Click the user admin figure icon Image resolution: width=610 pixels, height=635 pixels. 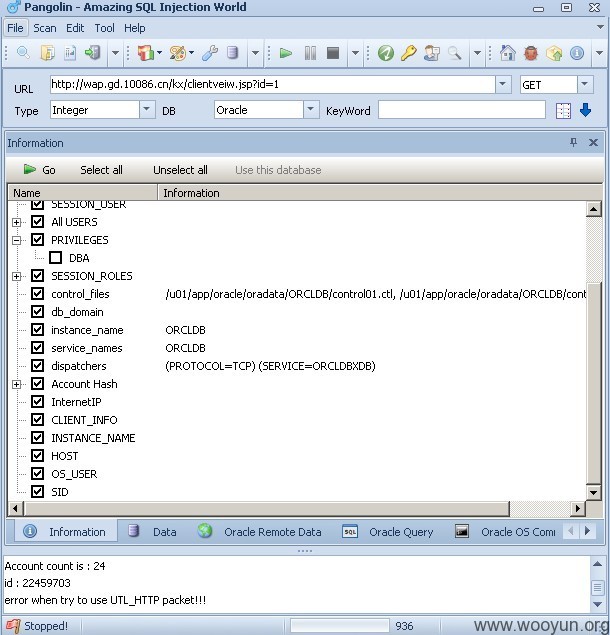coord(432,53)
